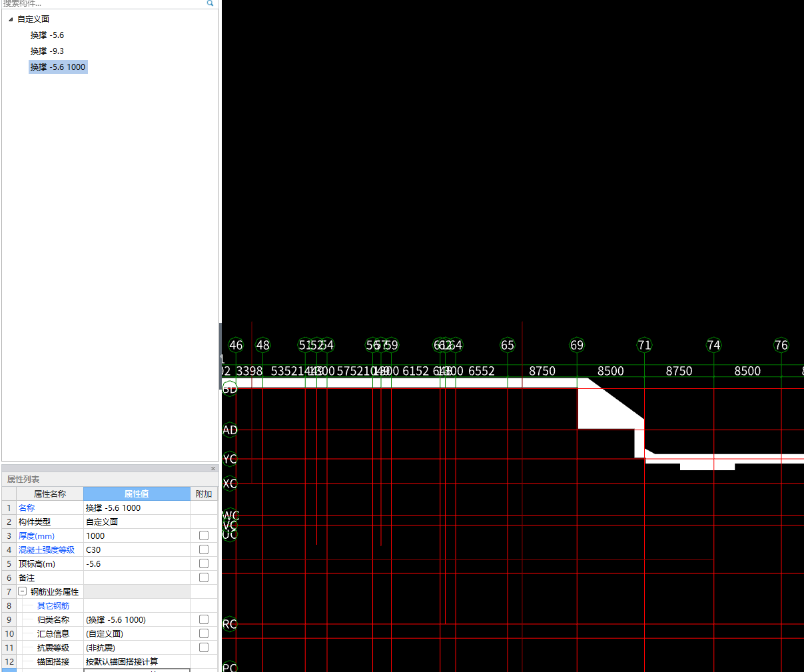The height and width of the screenshot is (672, 804).
Task: Click dimension text 8750 between axes 65 and 69
Action: [x=542, y=371]
